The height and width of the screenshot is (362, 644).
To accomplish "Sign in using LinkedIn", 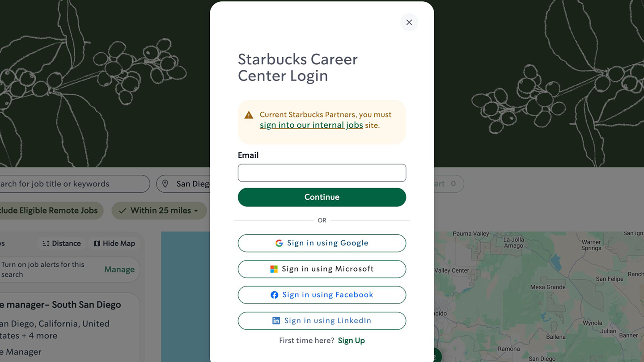I will pos(322,321).
